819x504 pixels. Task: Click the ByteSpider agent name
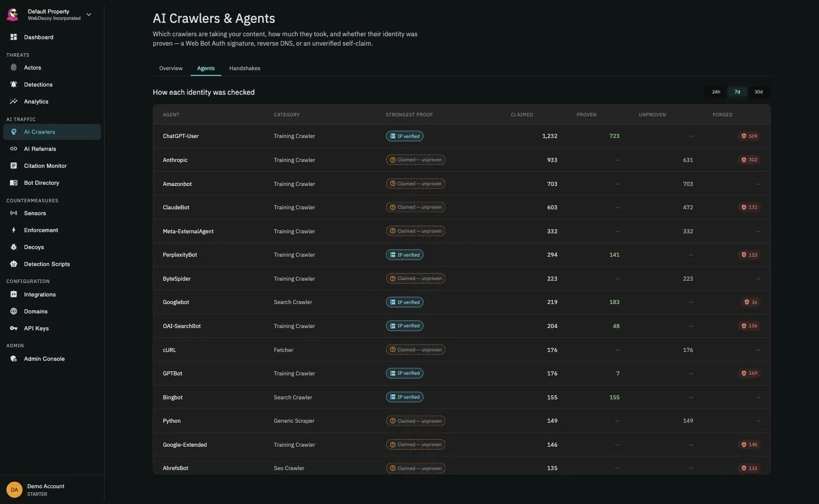click(x=177, y=278)
